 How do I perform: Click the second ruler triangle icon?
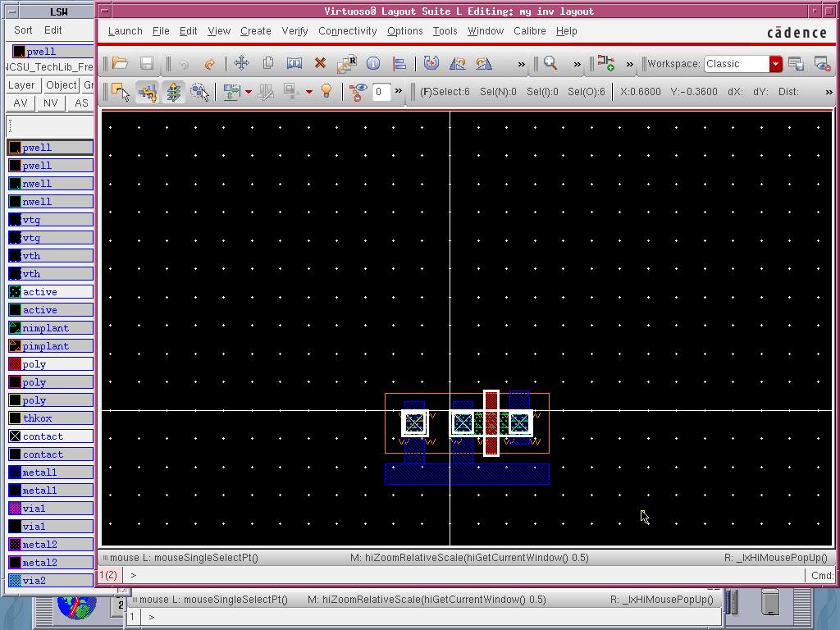(484, 64)
